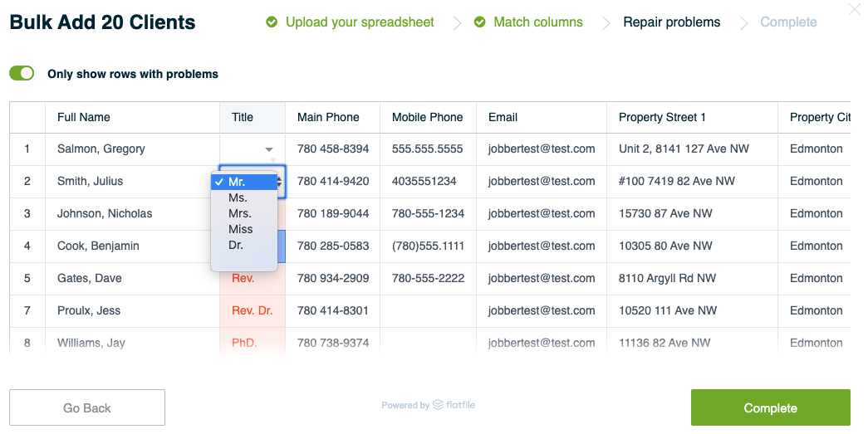Click the green checkmark beside Upload your spreadsheet

tap(272, 22)
